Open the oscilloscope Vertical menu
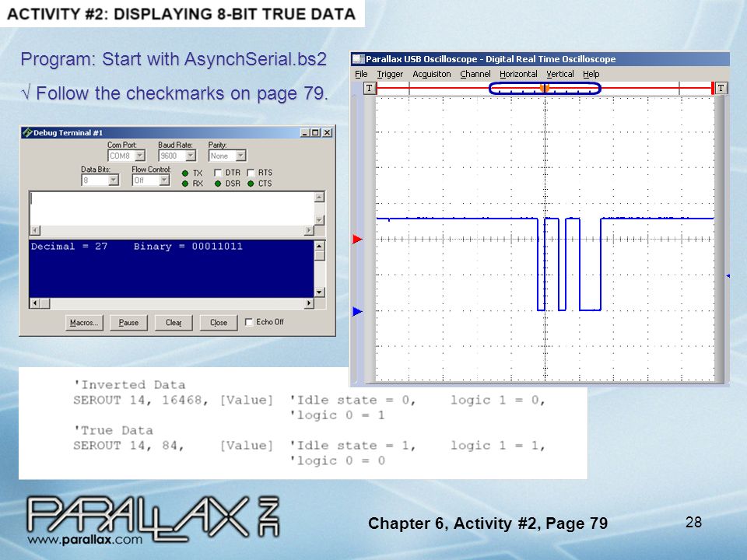747x560 pixels. (x=559, y=74)
